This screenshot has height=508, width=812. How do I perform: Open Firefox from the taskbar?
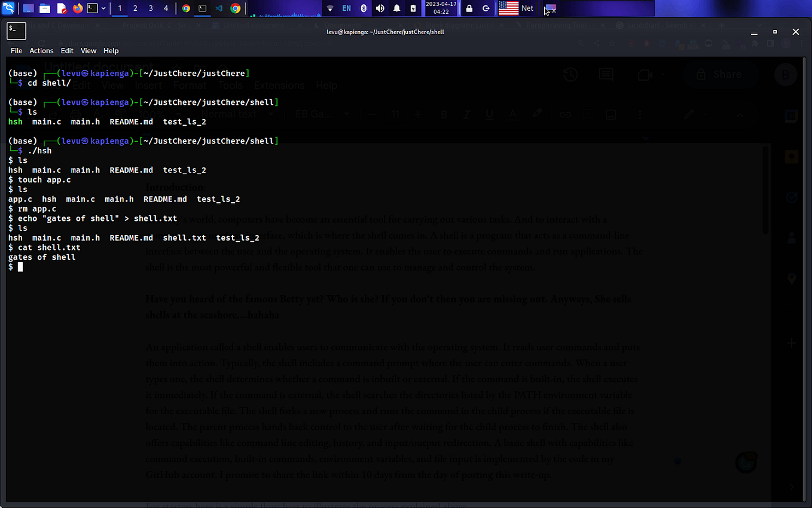pos(77,8)
